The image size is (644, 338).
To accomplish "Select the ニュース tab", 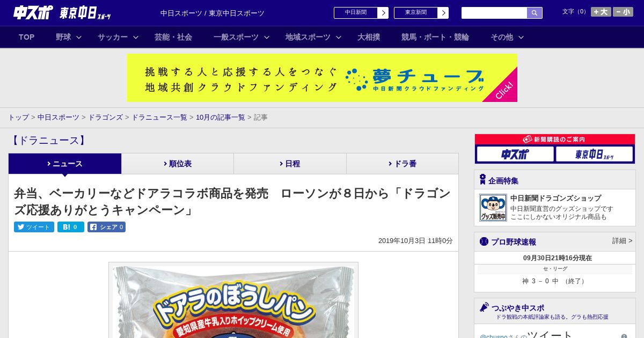I will pos(65,164).
